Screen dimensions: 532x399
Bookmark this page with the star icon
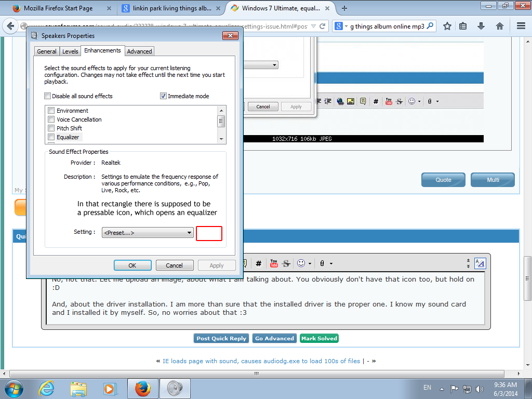coord(447,26)
